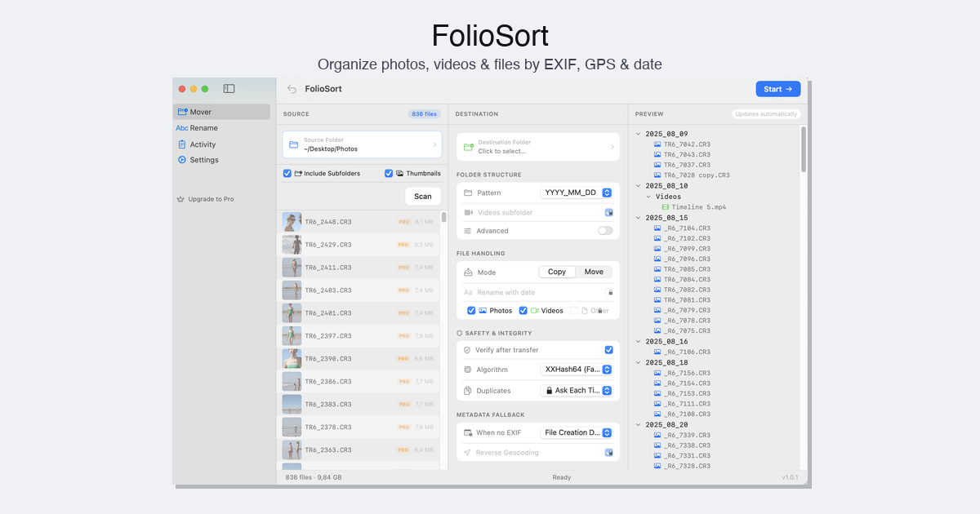Image resolution: width=980 pixels, height=514 pixels.
Task: Open the YYYY_MM_DD pattern dropdown
Action: [x=577, y=193]
